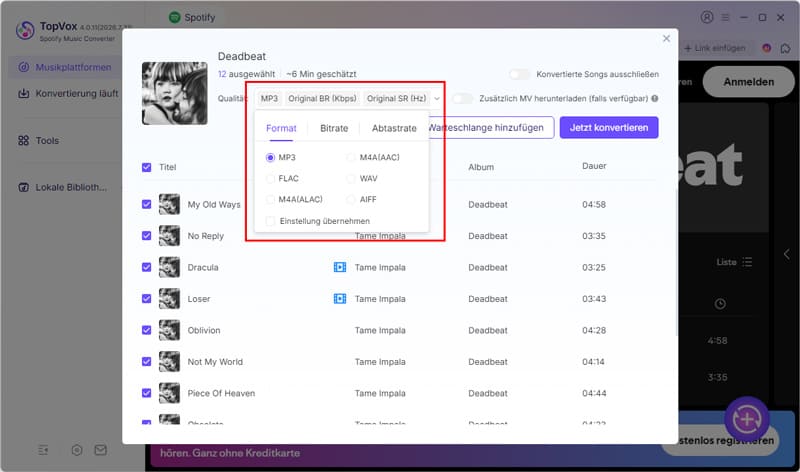Click the Original BR (Kbps) quality tag
Viewport: 800px width, 472px height.
(322, 98)
